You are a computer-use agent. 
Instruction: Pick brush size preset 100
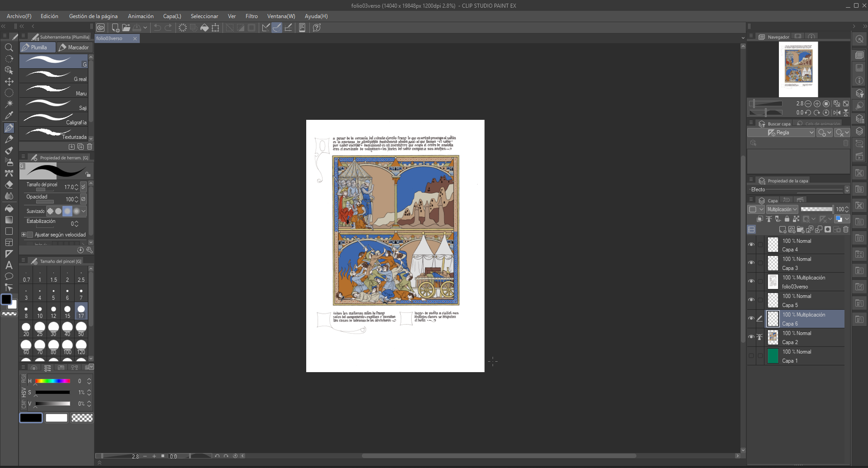[x=67, y=347]
